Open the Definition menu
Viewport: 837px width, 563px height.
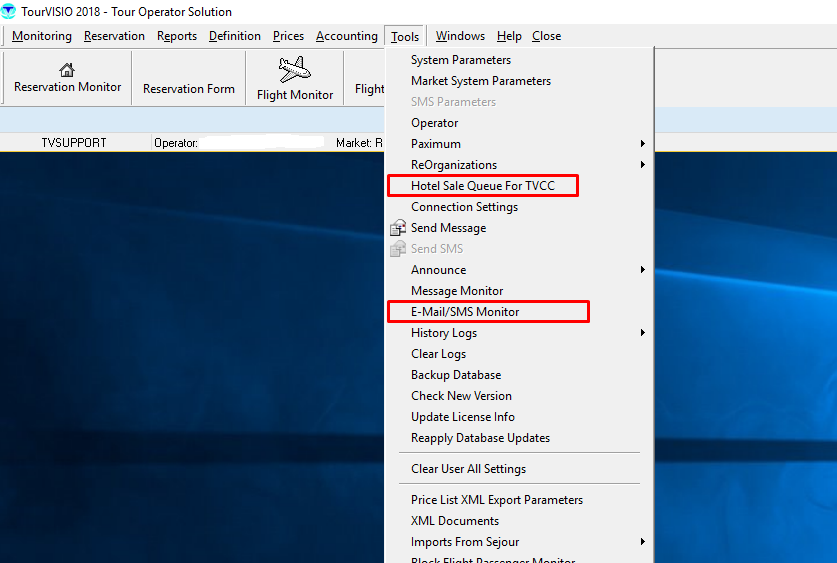coord(234,36)
